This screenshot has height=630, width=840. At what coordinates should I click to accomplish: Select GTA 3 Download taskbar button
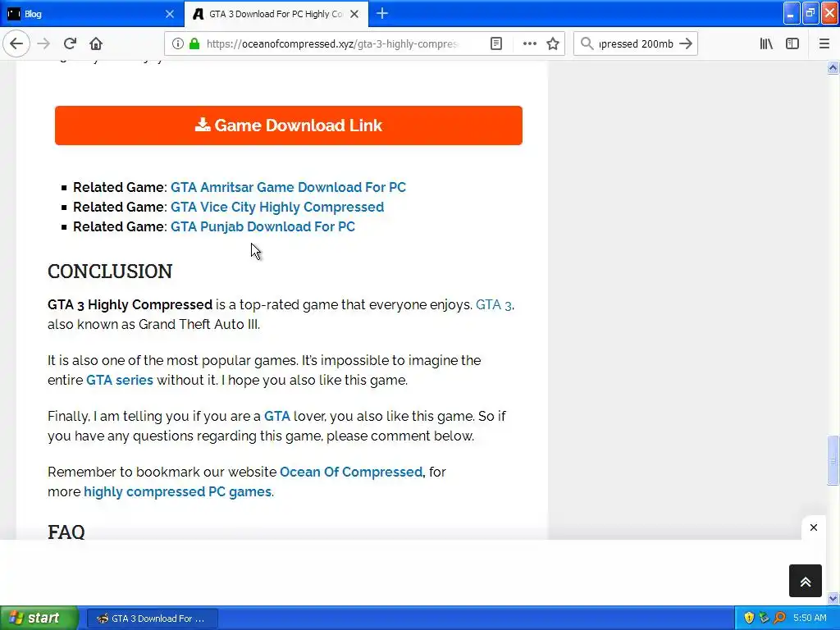point(152,619)
